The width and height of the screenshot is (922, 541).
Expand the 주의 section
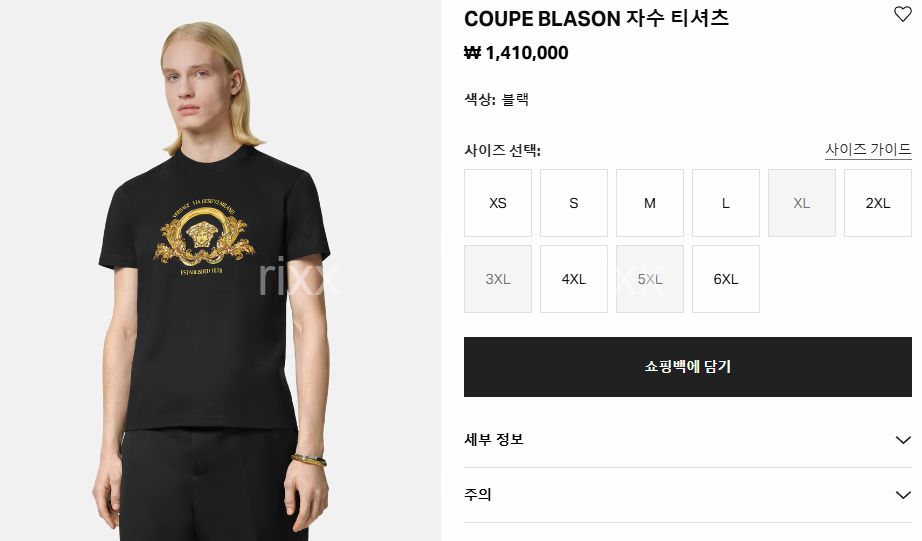(x=687, y=495)
